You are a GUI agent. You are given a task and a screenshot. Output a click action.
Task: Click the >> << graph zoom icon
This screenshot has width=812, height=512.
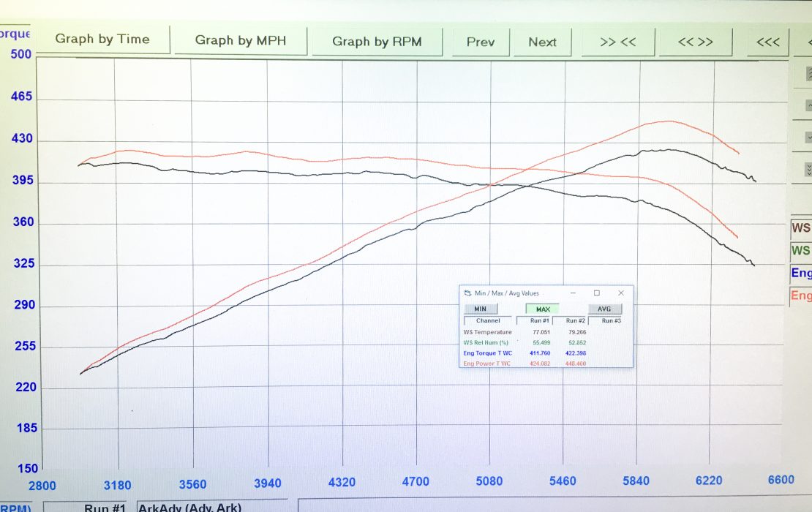(618, 42)
